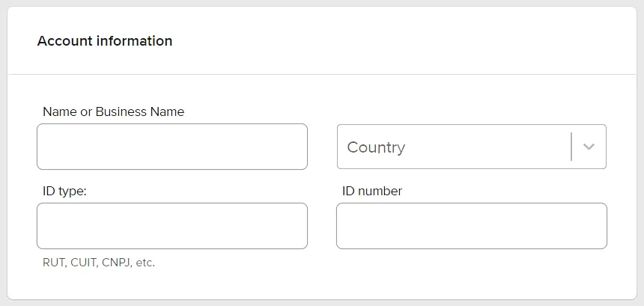Activate the box above RUT, CUIT hint
644x306 pixels.
(172, 226)
